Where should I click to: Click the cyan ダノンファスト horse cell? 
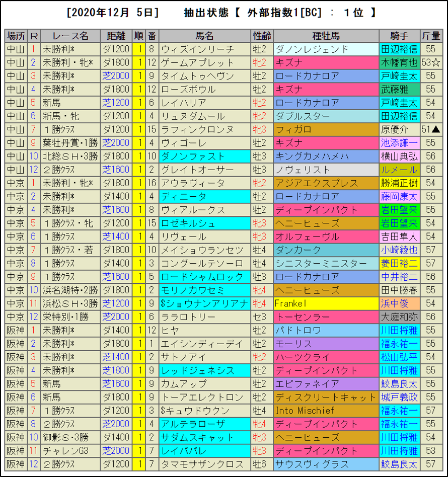coord(204,156)
